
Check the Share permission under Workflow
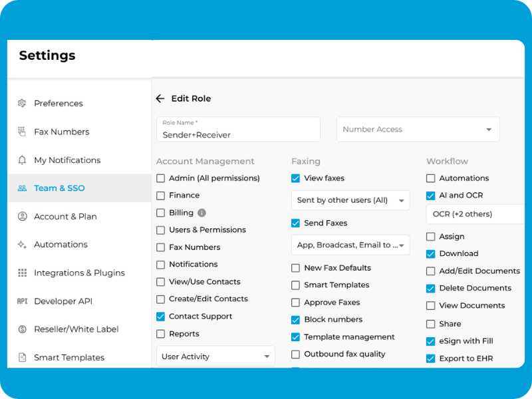coord(431,323)
